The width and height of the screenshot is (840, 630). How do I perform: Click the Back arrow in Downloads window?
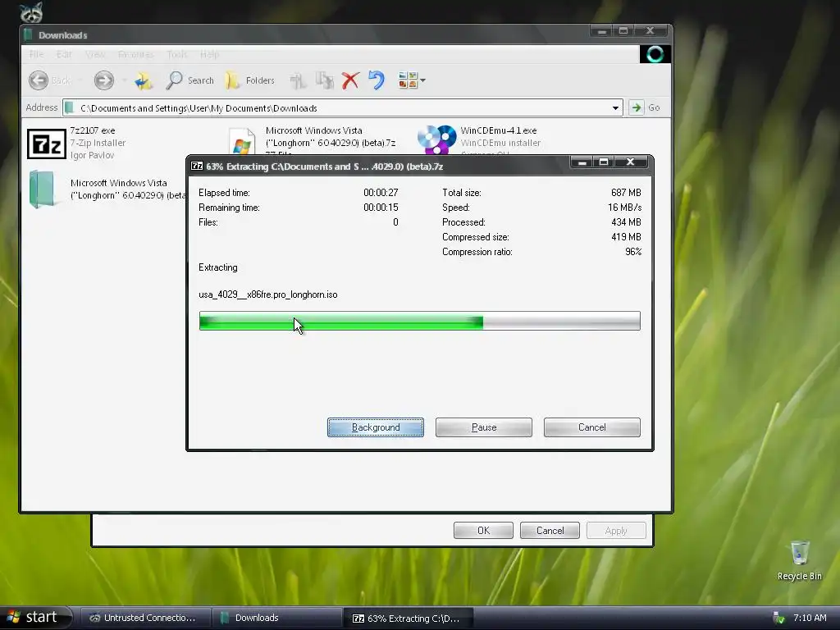click(39, 80)
